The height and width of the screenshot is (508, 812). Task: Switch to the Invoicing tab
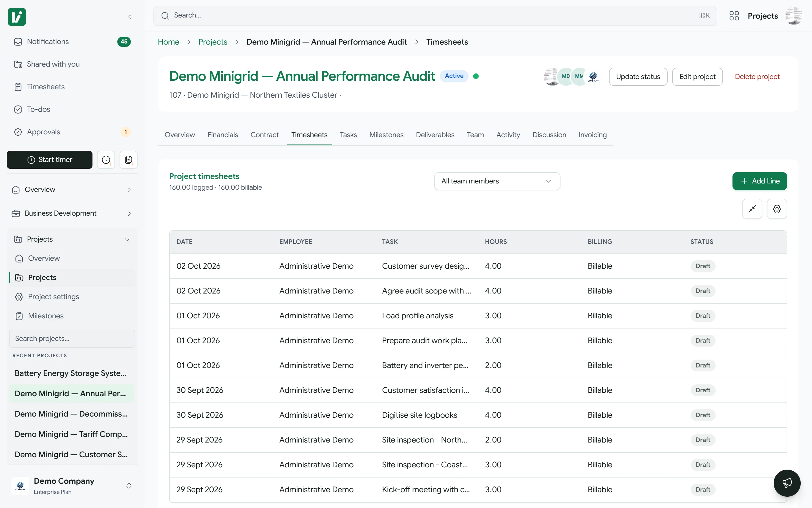tap(593, 135)
